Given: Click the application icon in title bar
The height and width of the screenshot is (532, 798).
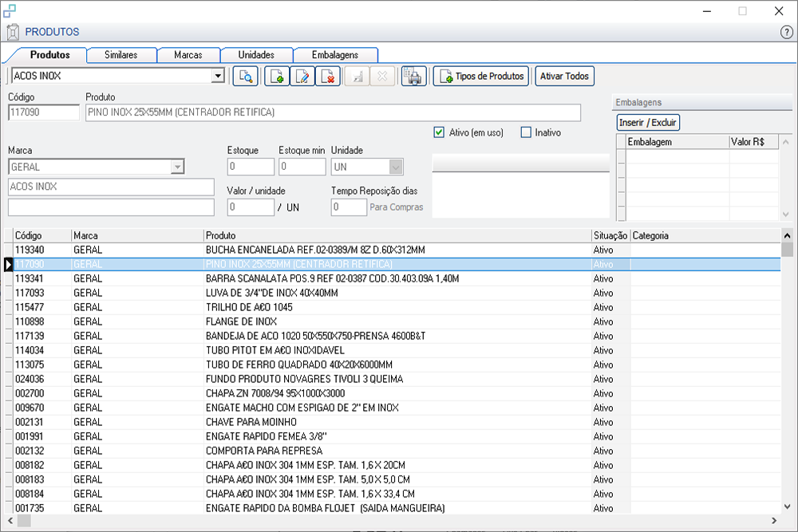Looking at the screenshot, I should 9,10.
